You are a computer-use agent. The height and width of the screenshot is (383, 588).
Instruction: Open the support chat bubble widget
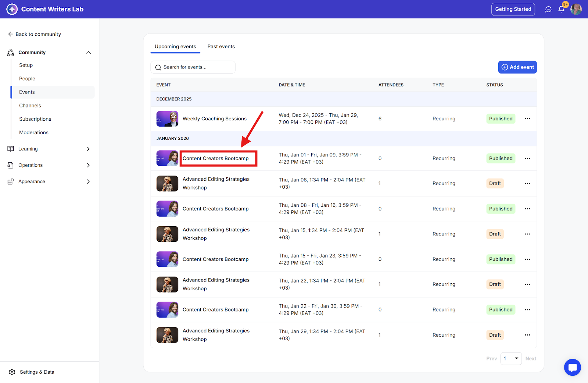pos(572,367)
